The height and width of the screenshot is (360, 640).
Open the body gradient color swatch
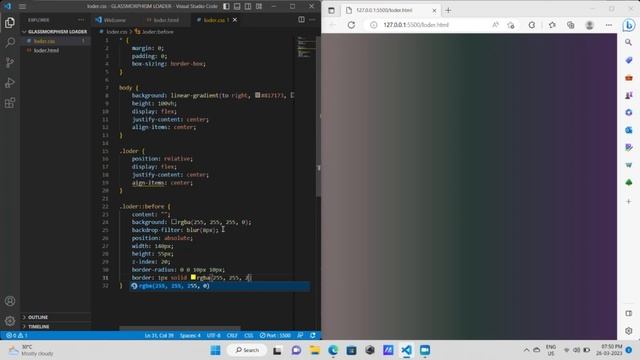click(x=258, y=95)
